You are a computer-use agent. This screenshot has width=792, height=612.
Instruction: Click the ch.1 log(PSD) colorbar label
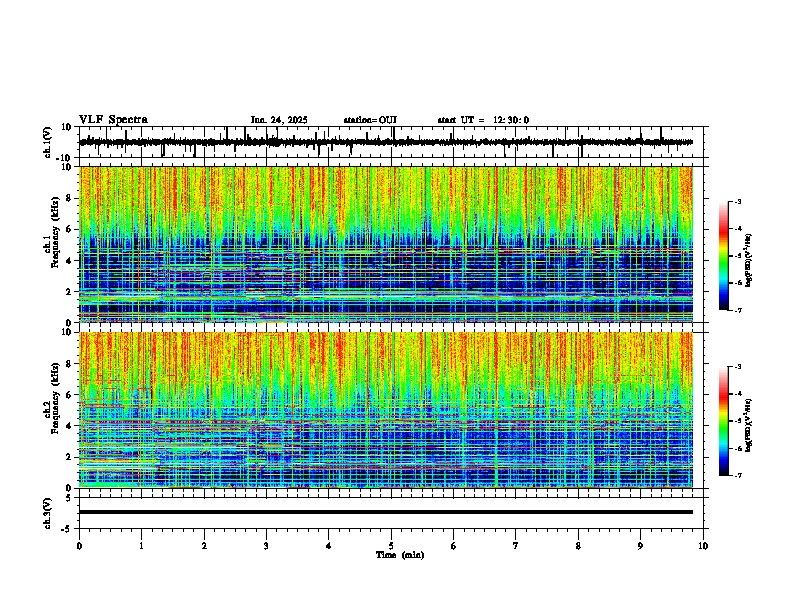click(x=748, y=261)
